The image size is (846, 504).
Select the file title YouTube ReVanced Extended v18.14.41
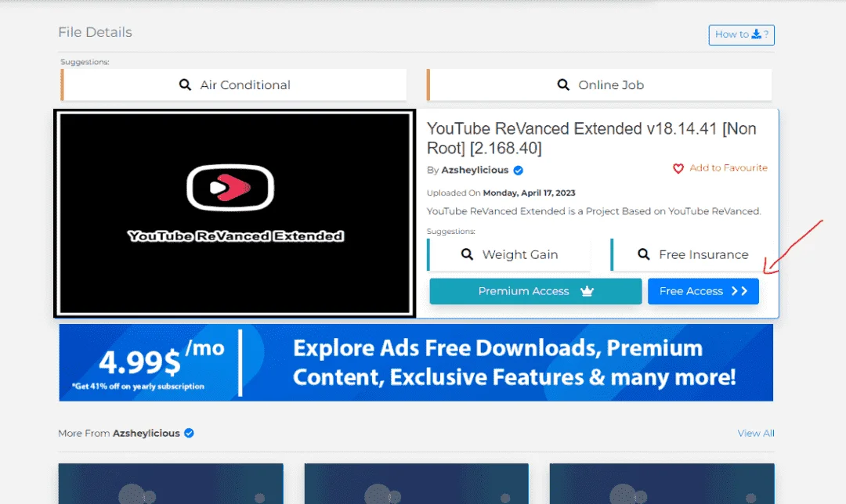pyautogui.click(x=591, y=138)
